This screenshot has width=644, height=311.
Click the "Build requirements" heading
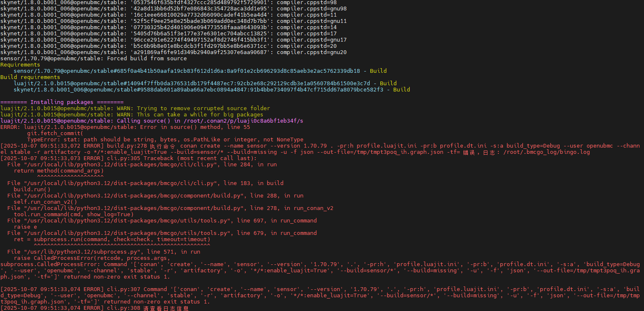tap(30, 77)
